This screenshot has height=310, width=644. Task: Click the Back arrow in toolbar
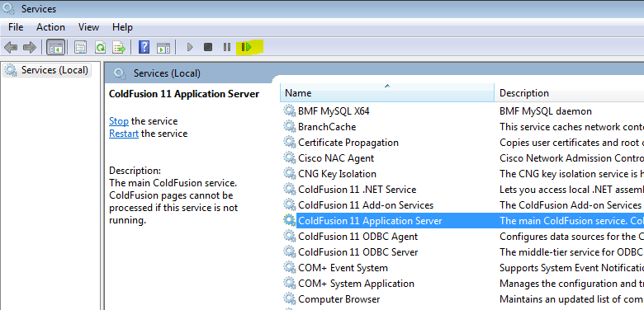pyautogui.click(x=11, y=48)
